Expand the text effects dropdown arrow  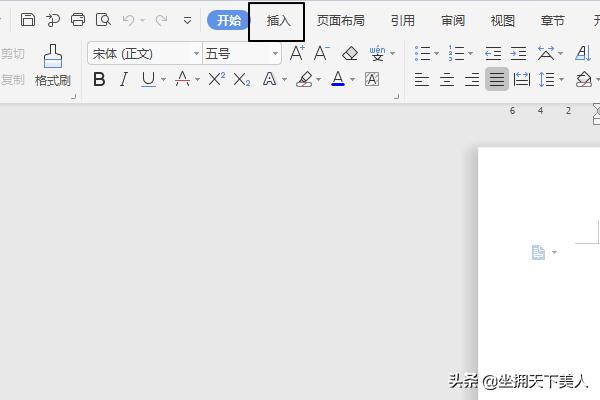284,80
